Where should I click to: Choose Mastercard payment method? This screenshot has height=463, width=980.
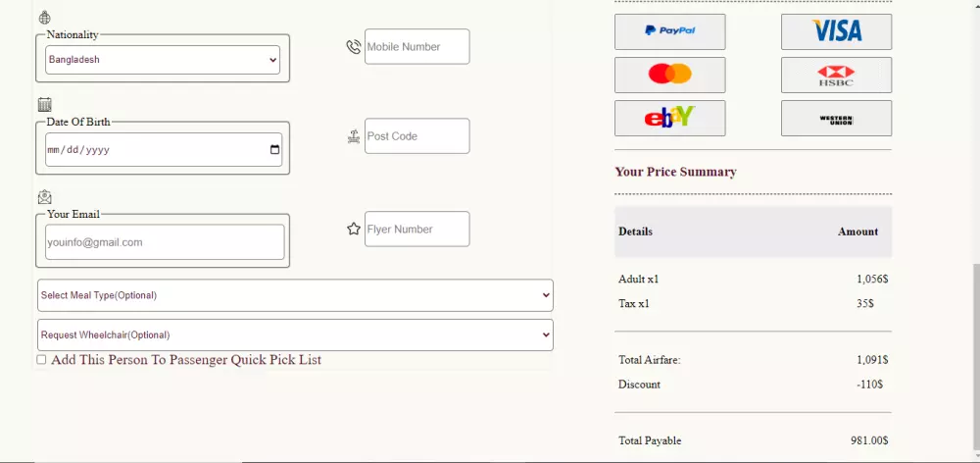click(670, 75)
